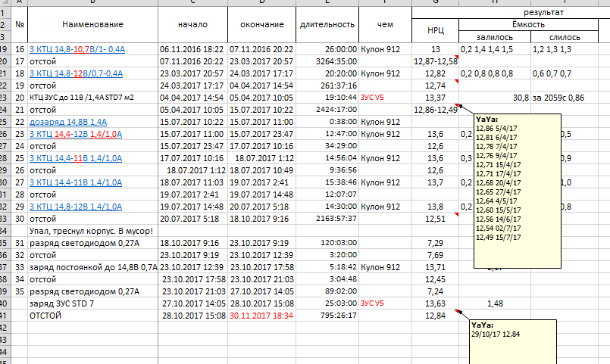
Task: Click the 'залилось' sub-header cell
Action: tap(494, 36)
